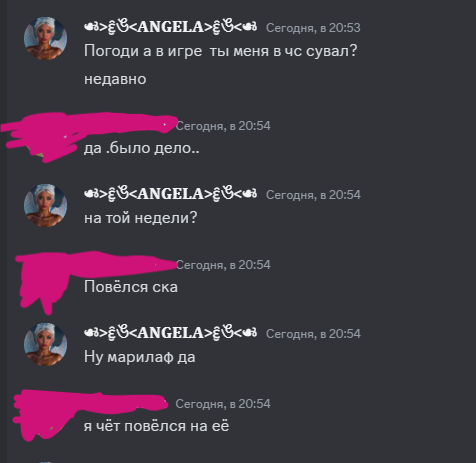
Task: Click redacted username above 'Повёлся ска'
Action: 130,264
